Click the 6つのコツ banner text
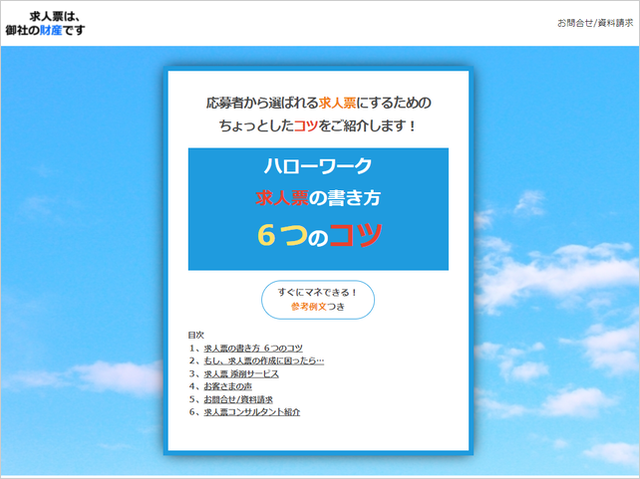 tap(320, 235)
